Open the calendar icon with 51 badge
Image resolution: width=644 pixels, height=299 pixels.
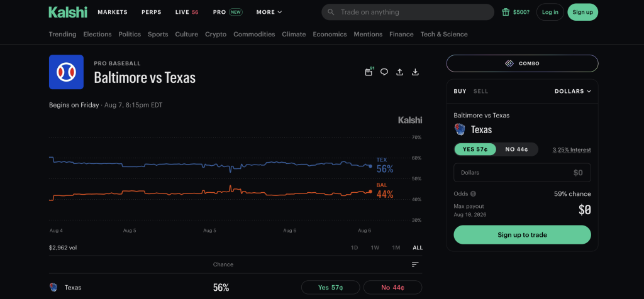coord(369,72)
